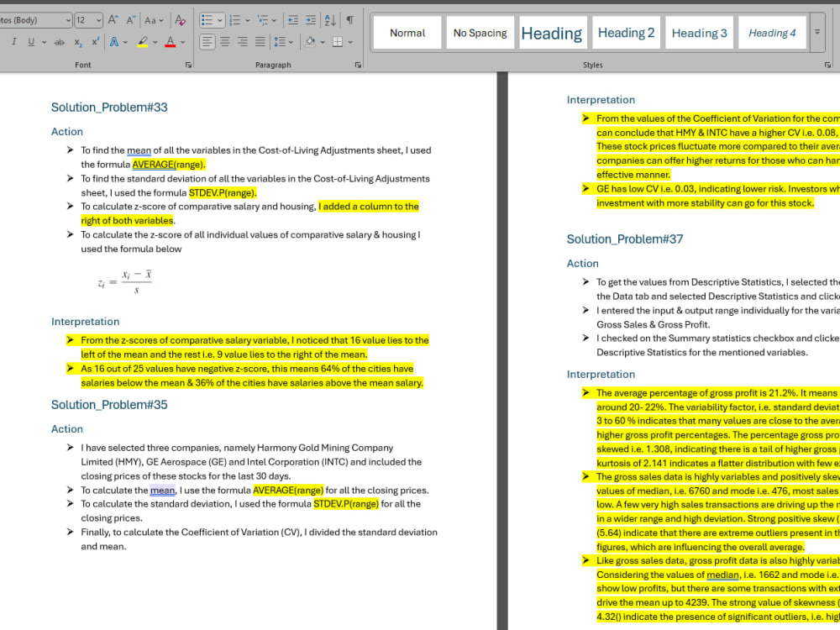Expand the Styles gallery
840x630 pixels.
tap(817, 32)
